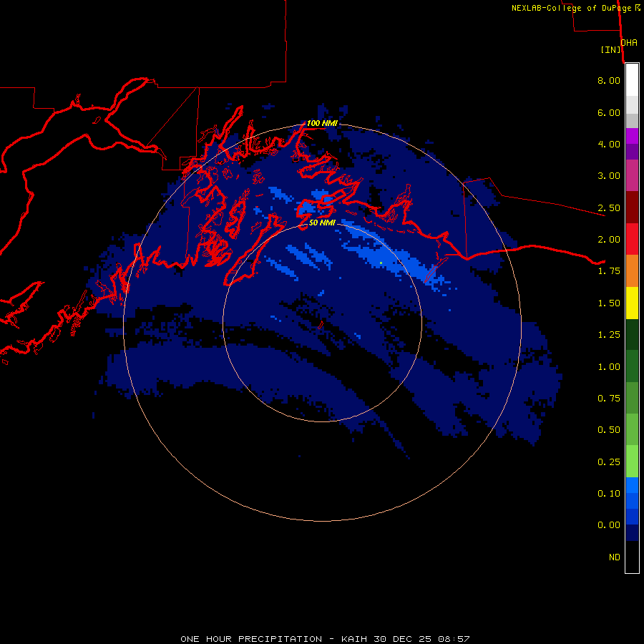The width and height of the screenshot is (644, 644).
Task: Select the 1.00 legend value
Action: (x=609, y=367)
